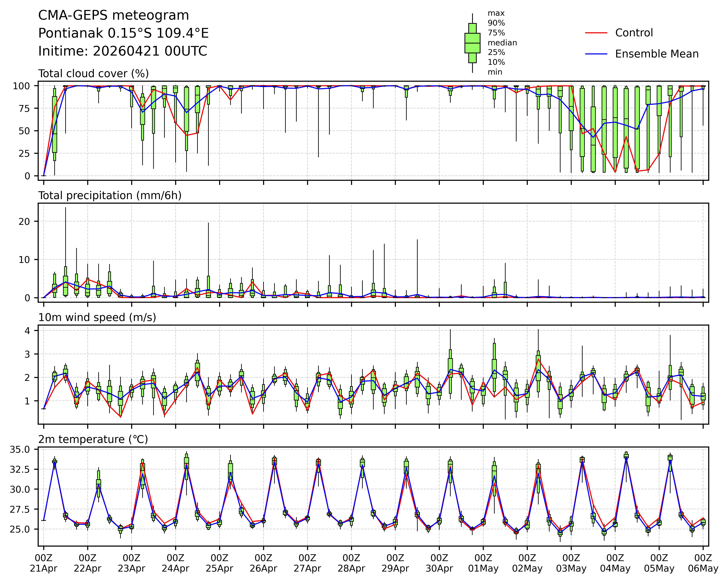Click the '00Z 21Apr' x-axis label
728x583 pixels.
click(43, 563)
